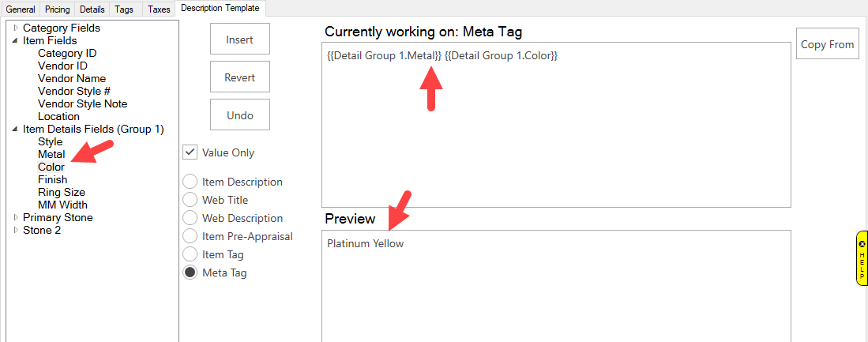
Task: Click the yellow HELP side tab icon
Action: [x=862, y=258]
